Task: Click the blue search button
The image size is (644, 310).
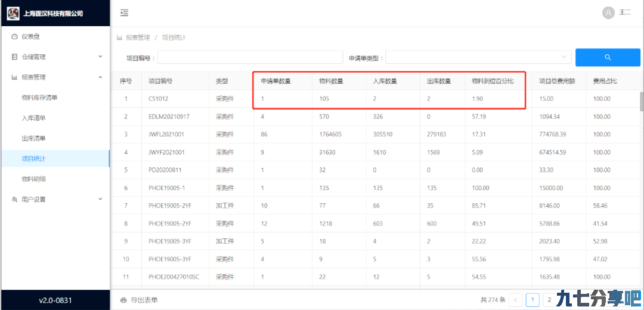Action: (x=608, y=57)
